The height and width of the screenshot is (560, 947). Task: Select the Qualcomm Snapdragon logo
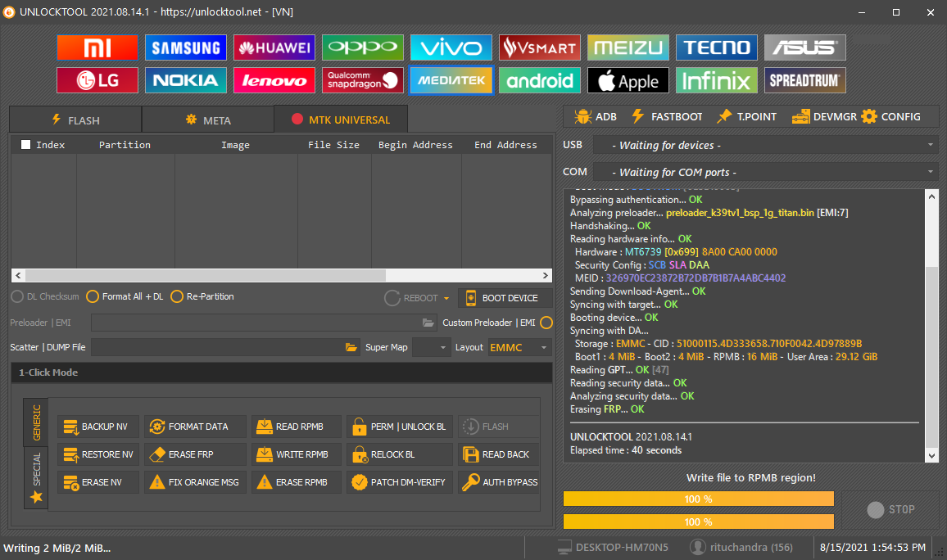coord(362,80)
